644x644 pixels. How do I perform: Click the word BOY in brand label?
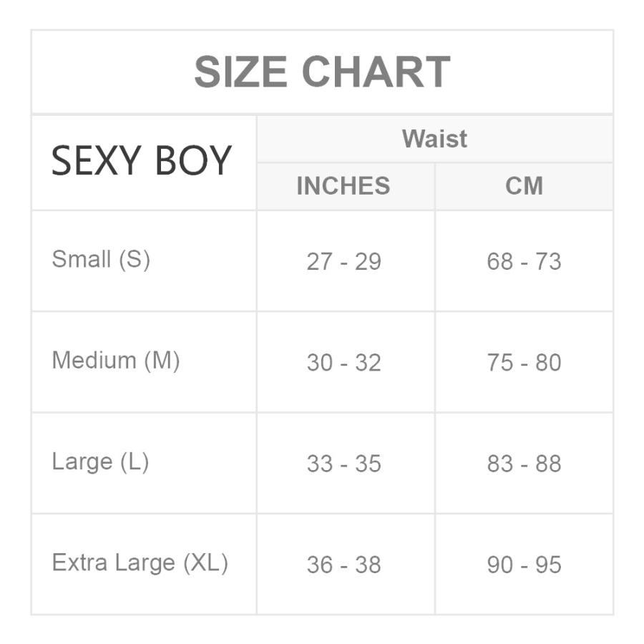pos(193,160)
